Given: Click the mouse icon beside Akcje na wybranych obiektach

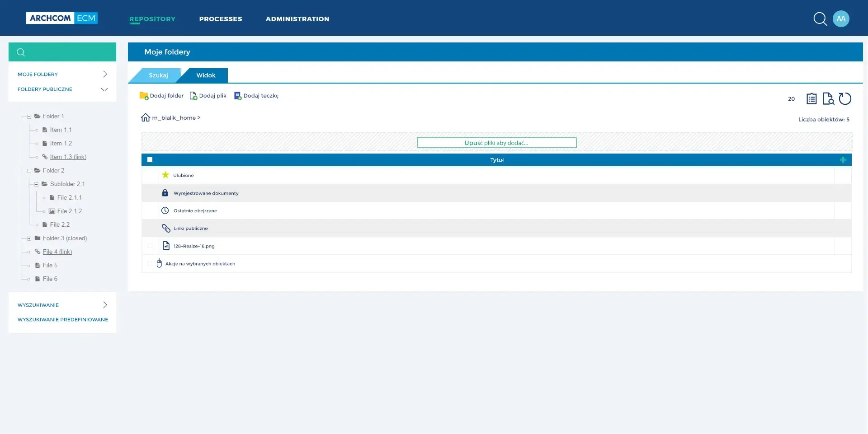Looking at the screenshot, I should 159,263.
